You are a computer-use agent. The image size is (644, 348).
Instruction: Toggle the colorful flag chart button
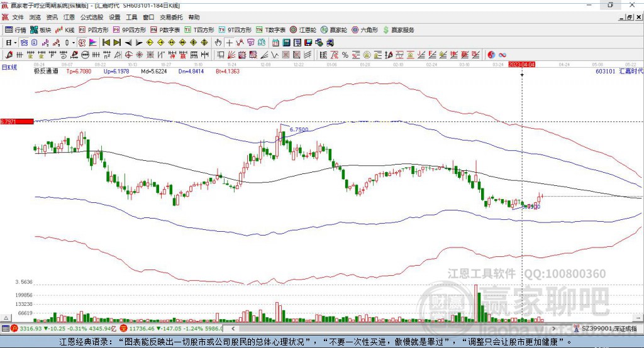pyautogui.click(x=93, y=42)
